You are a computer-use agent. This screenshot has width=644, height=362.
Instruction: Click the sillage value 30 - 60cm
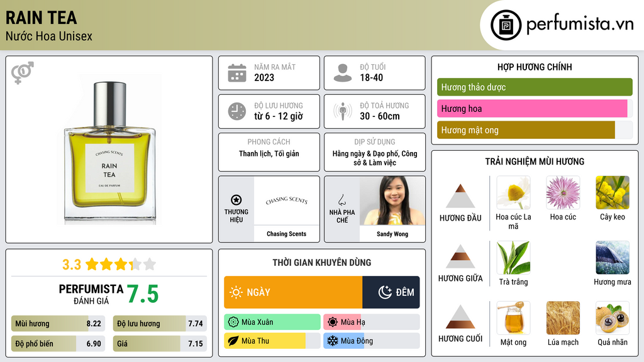coord(380,116)
